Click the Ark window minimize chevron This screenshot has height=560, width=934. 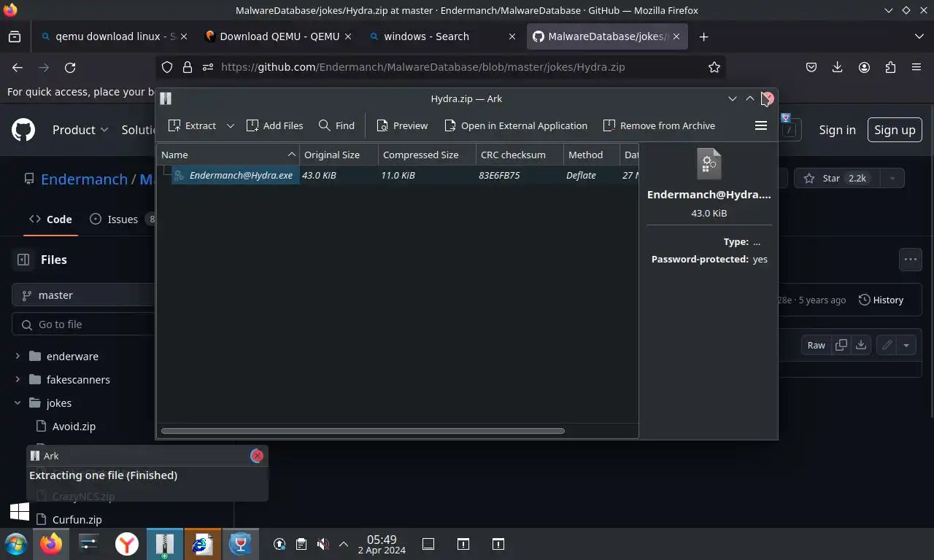[x=732, y=98]
